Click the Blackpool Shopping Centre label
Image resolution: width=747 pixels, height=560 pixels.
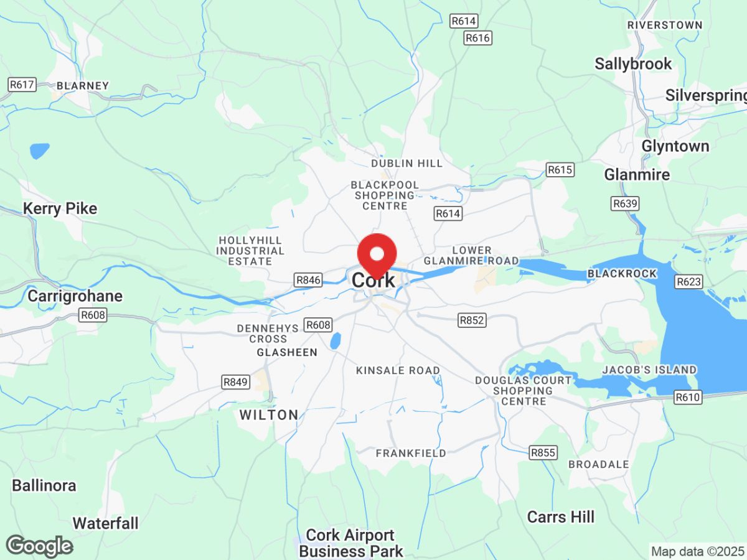point(385,195)
